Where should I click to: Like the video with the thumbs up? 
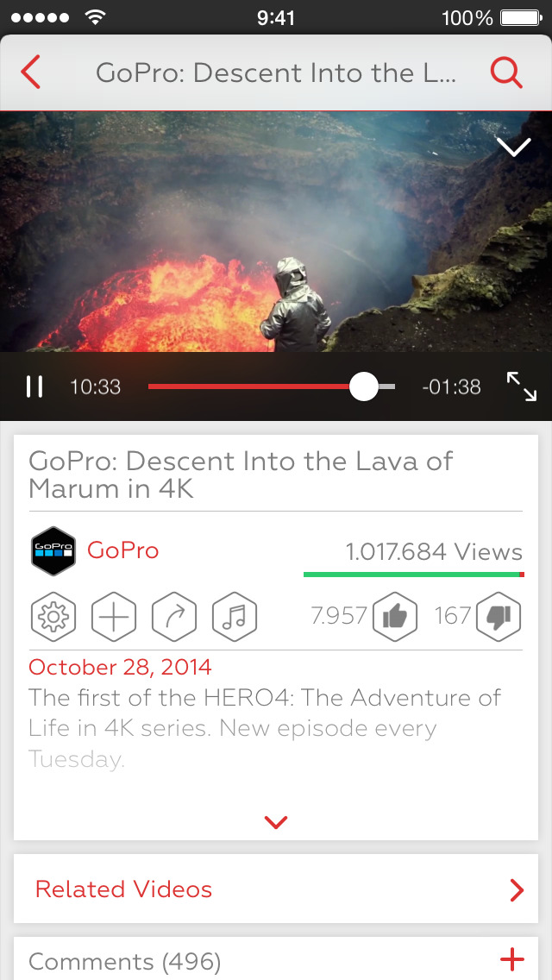click(x=394, y=616)
